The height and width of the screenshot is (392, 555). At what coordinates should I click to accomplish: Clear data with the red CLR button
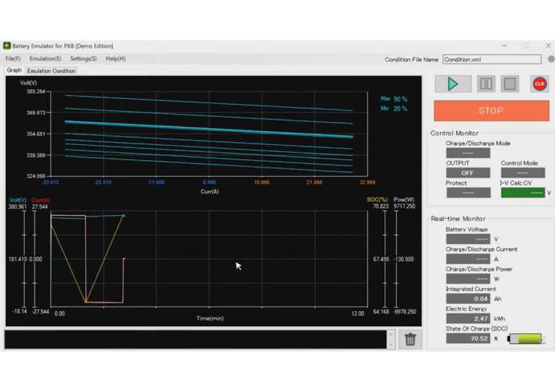tap(539, 84)
